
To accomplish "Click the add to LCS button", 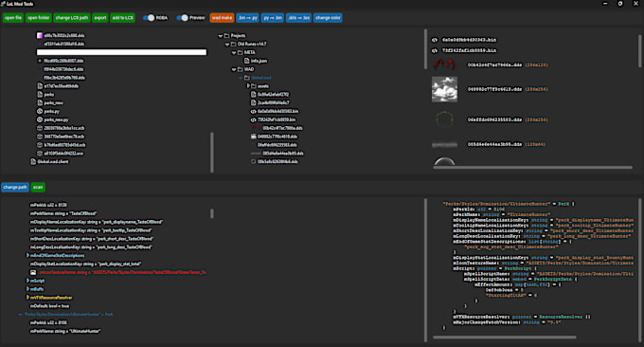I will [x=123, y=18].
